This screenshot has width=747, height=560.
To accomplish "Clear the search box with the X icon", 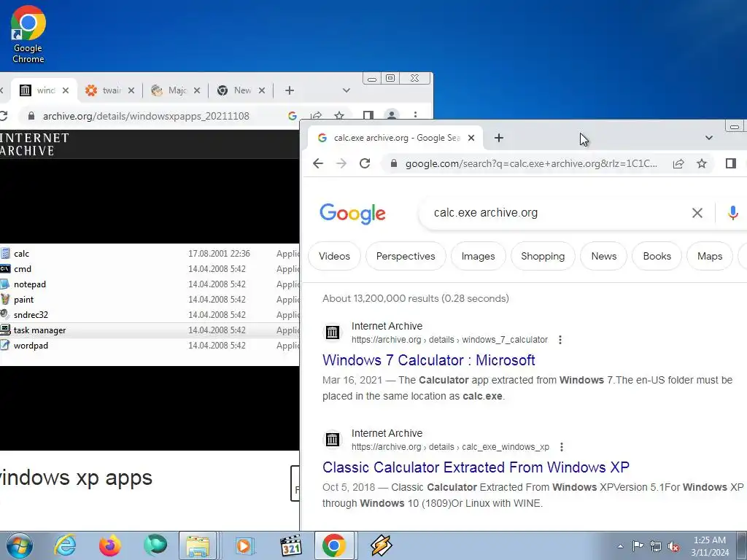I will pyautogui.click(x=697, y=213).
